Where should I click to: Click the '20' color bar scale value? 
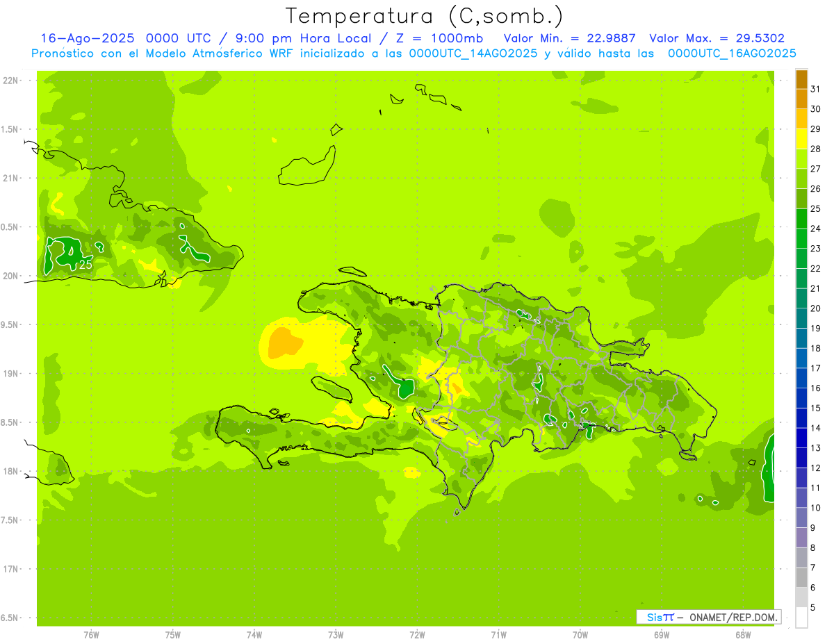pyautogui.click(x=816, y=308)
